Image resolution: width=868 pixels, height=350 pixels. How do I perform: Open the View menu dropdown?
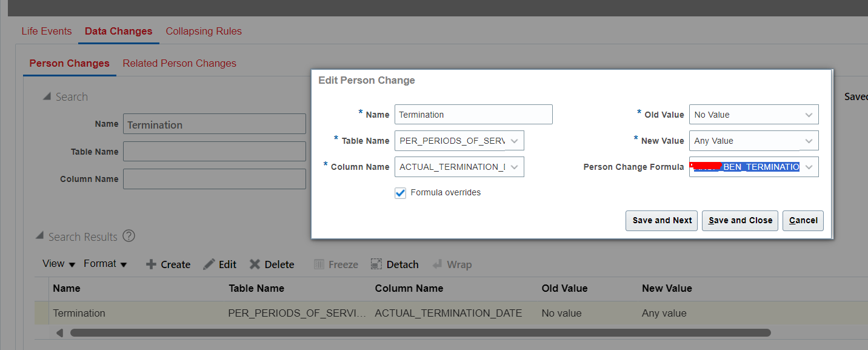pyautogui.click(x=59, y=264)
